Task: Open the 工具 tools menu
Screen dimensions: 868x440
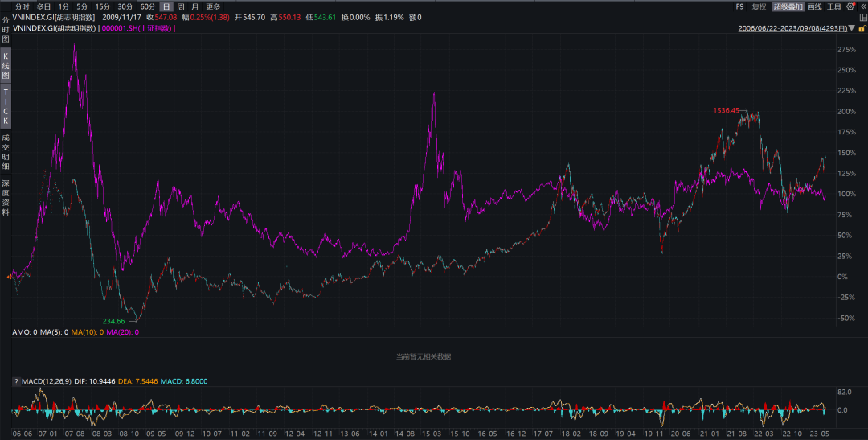Action: pyautogui.click(x=833, y=6)
